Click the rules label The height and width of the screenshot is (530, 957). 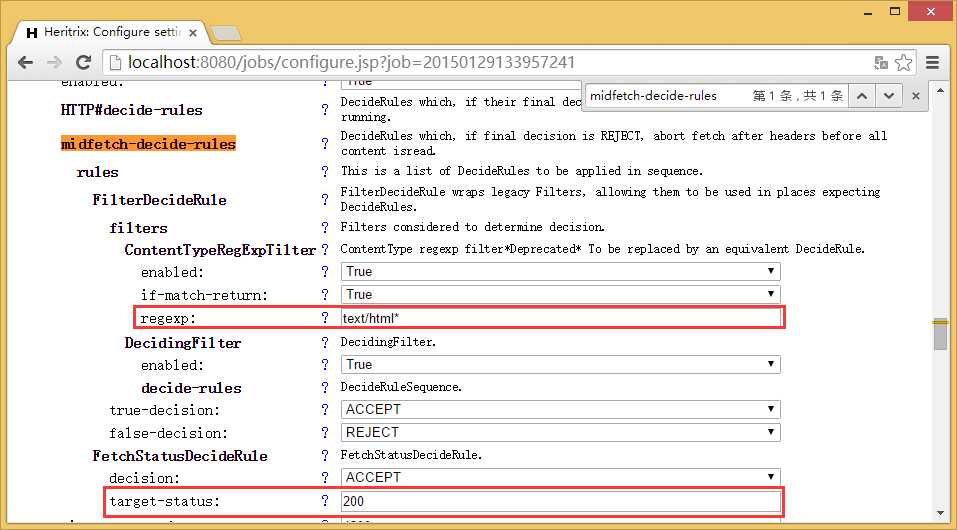click(x=97, y=172)
